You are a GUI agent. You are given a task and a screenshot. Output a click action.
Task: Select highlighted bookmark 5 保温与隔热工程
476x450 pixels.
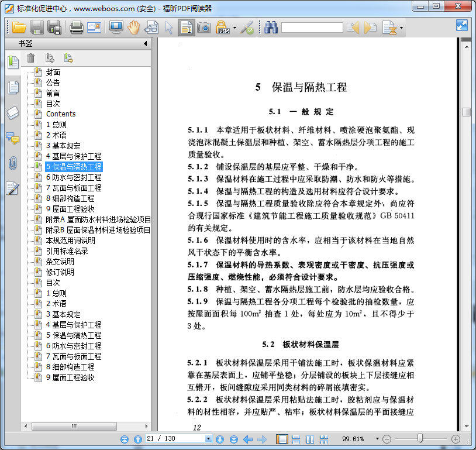pos(74,167)
